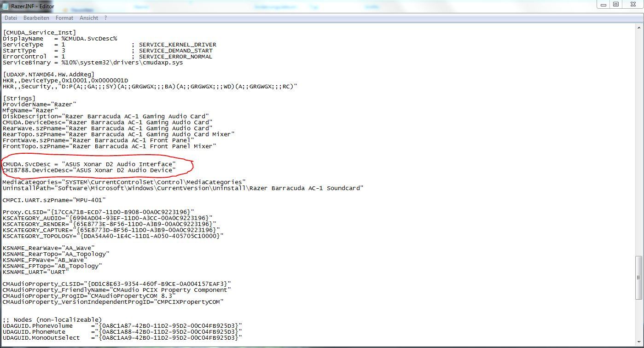Click the vertical scrollbar up arrow
The width and height of the screenshot is (644, 348).
639,27
